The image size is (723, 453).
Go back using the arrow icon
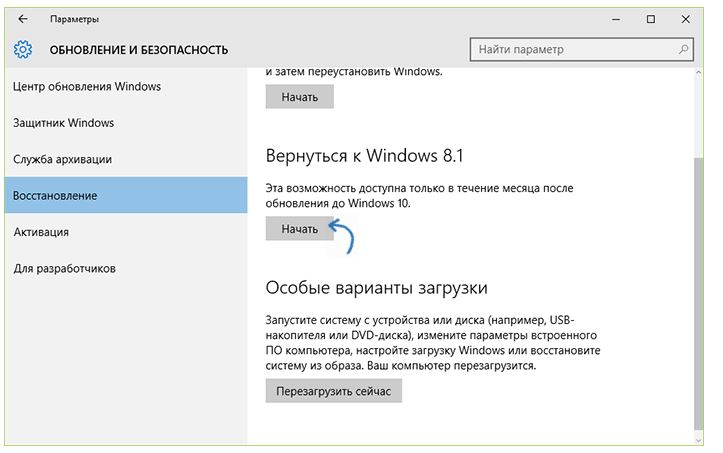pyautogui.click(x=23, y=19)
